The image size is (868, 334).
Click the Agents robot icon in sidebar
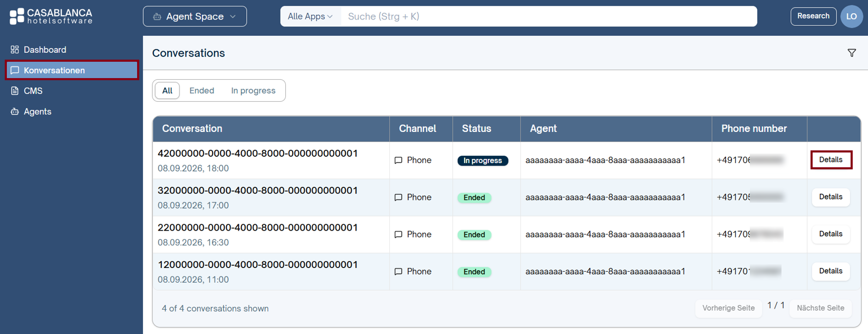click(x=15, y=111)
